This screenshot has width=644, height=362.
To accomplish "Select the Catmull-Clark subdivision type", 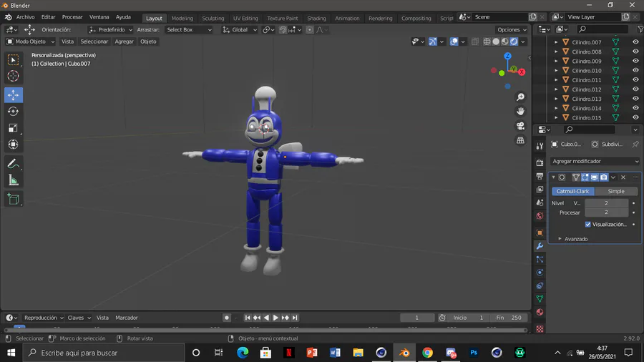I will (x=572, y=191).
